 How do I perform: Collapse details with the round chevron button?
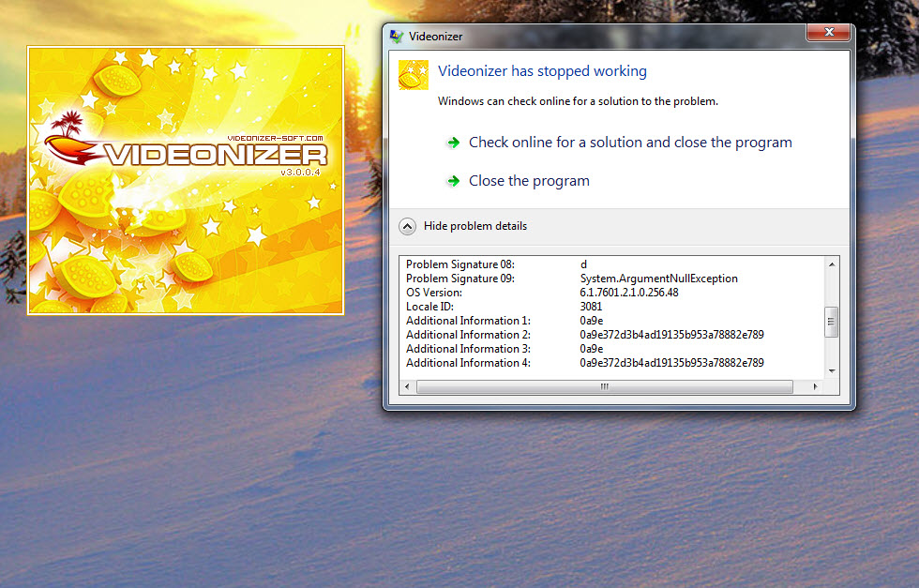point(407,226)
